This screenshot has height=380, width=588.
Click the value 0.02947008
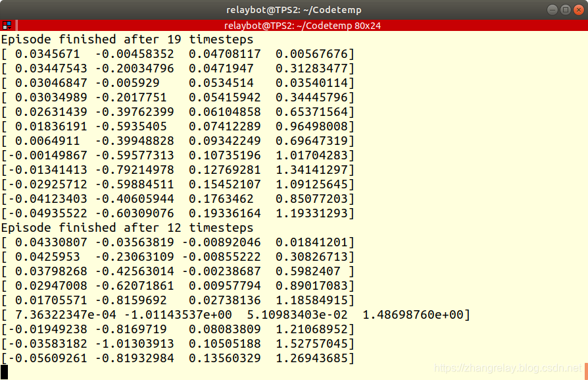tap(51, 286)
